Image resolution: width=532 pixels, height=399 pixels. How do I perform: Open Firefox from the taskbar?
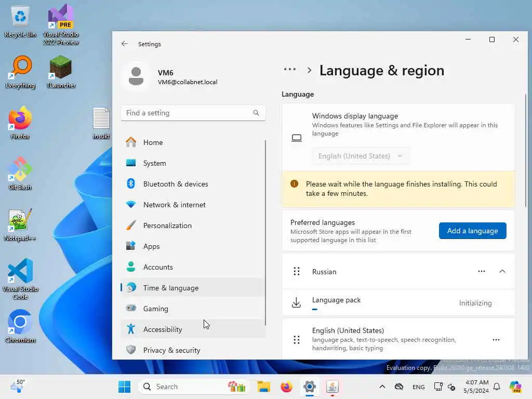pos(286,387)
